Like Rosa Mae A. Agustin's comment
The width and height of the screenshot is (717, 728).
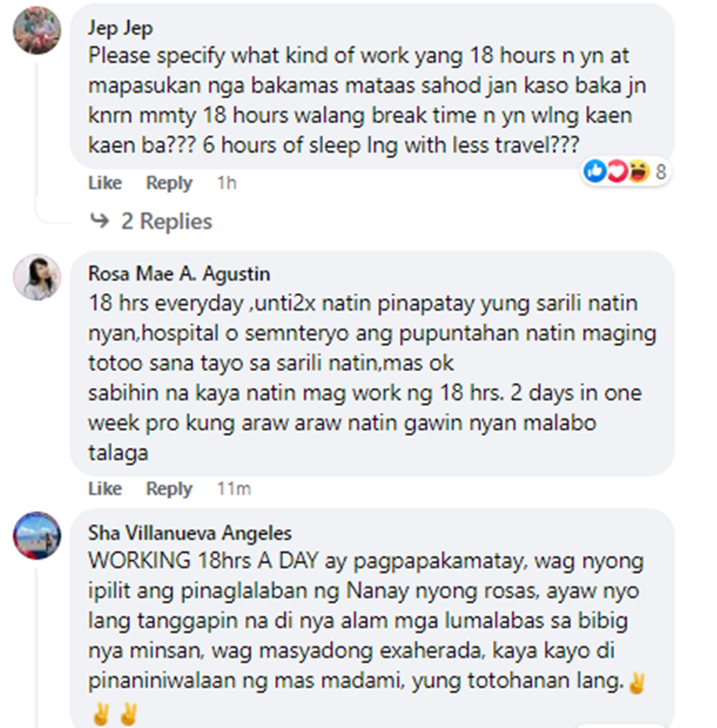[x=105, y=489]
